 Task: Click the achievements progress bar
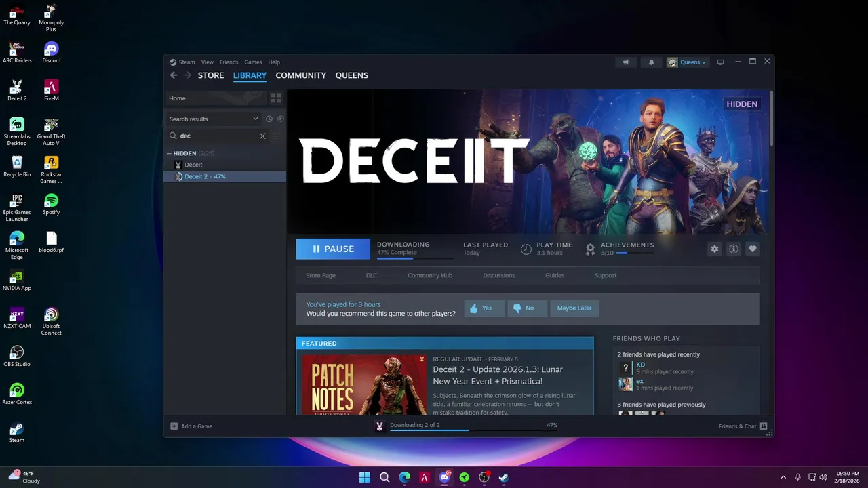click(635, 253)
